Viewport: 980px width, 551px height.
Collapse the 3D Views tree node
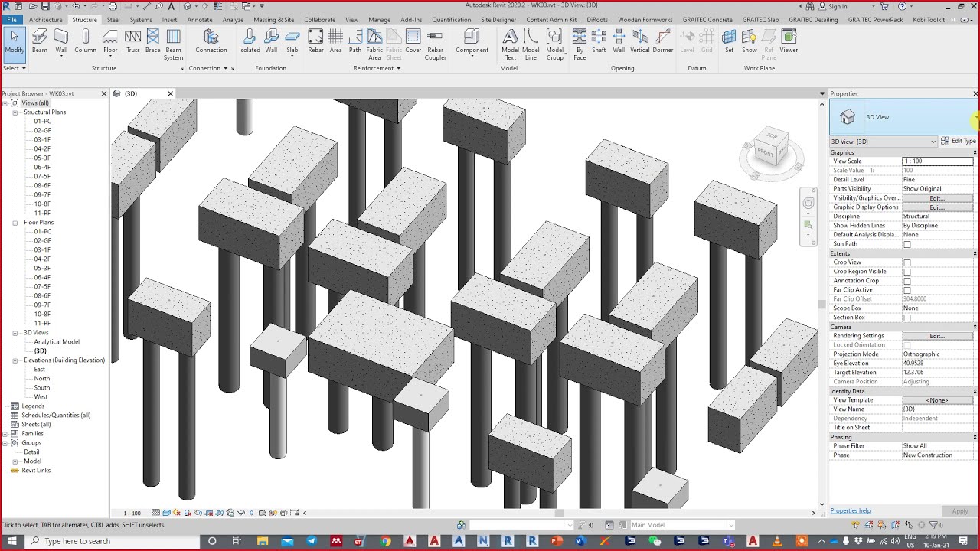[15, 333]
